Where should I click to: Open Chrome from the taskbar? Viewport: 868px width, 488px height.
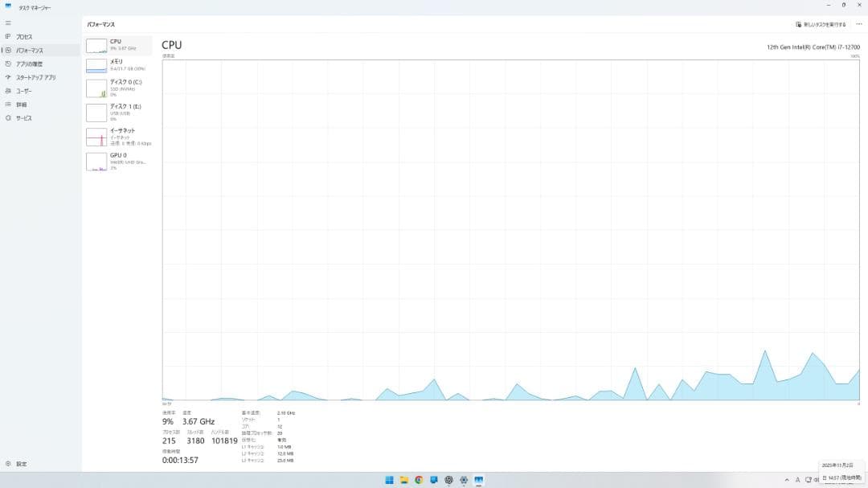[x=419, y=480]
